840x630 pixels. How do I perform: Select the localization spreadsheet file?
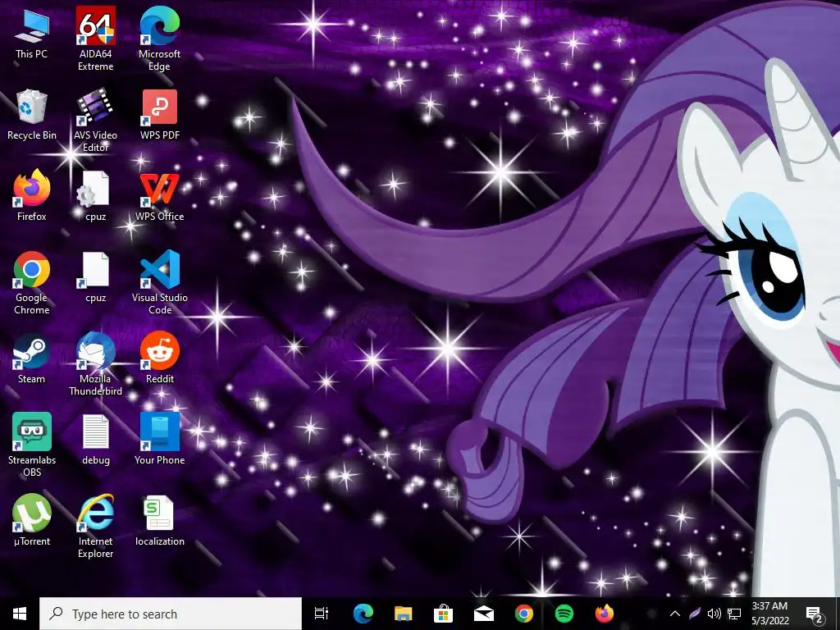(160, 521)
